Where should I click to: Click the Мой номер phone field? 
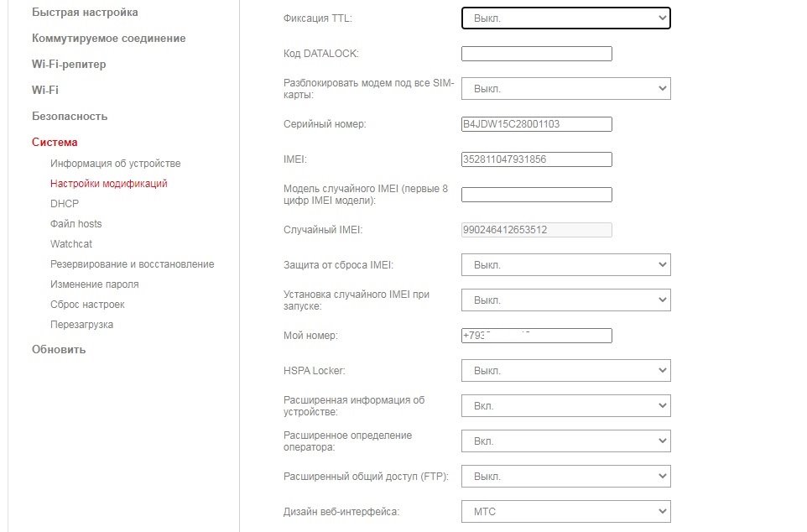pyautogui.click(x=536, y=336)
